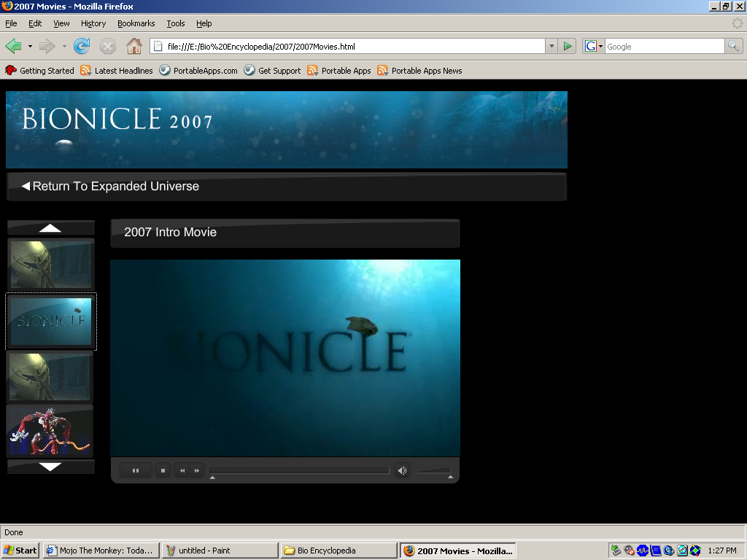Screen dimensions: 747x560
Task: Open the PortableApps.com bookmark
Action: point(198,71)
